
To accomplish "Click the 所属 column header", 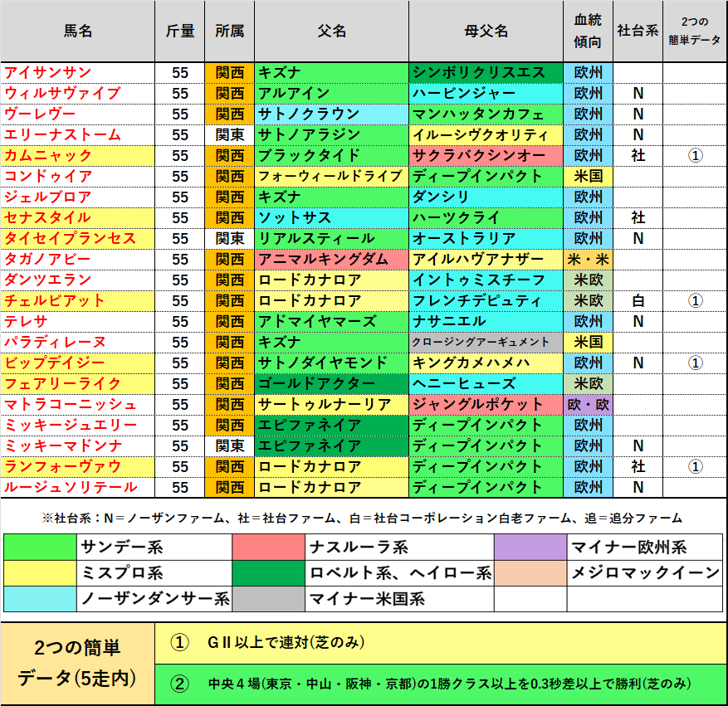I will (229, 31).
